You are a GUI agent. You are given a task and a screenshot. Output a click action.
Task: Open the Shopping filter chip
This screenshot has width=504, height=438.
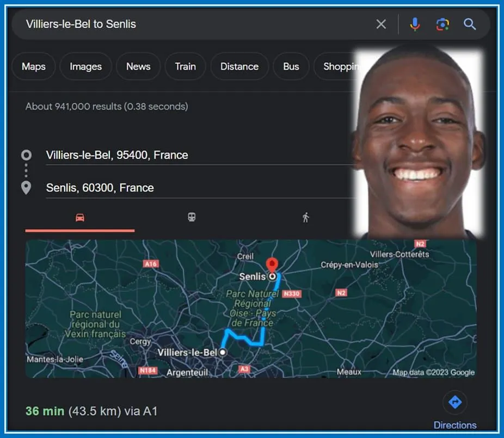tap(337, 66)
